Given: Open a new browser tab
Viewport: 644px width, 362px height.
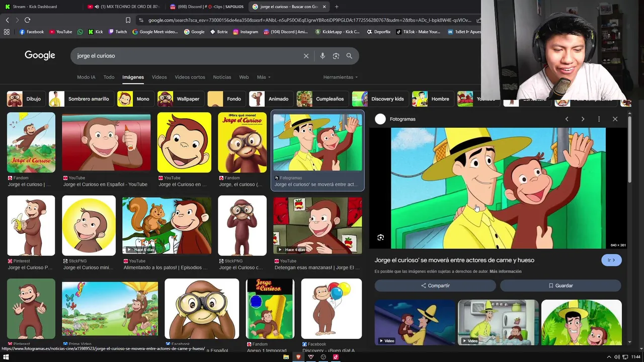Looking at the screenshot, I should click(337, 7).
